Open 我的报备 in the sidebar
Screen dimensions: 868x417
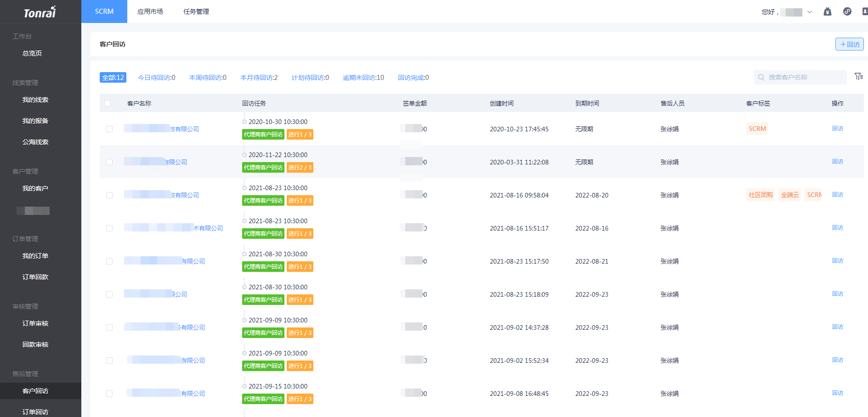[x=35, y=121]
